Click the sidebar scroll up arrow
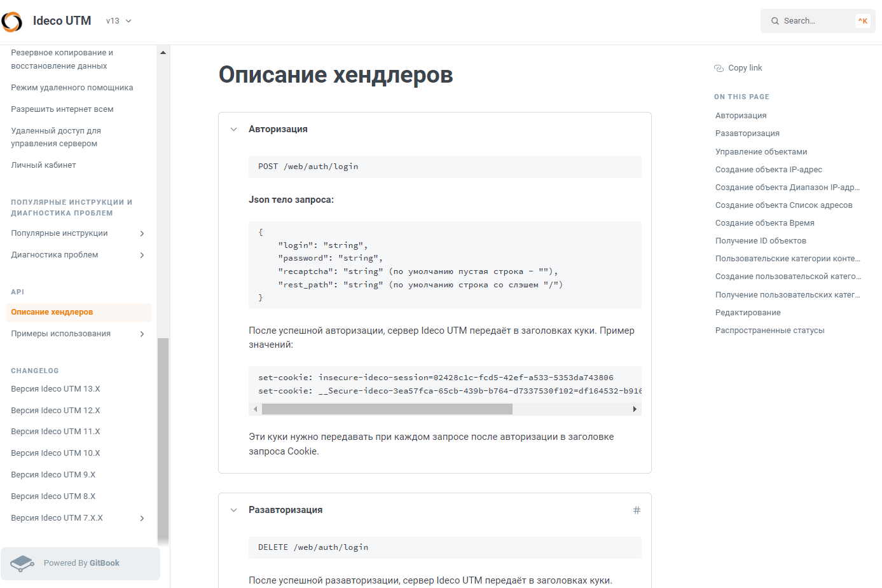 pos(163,53)
